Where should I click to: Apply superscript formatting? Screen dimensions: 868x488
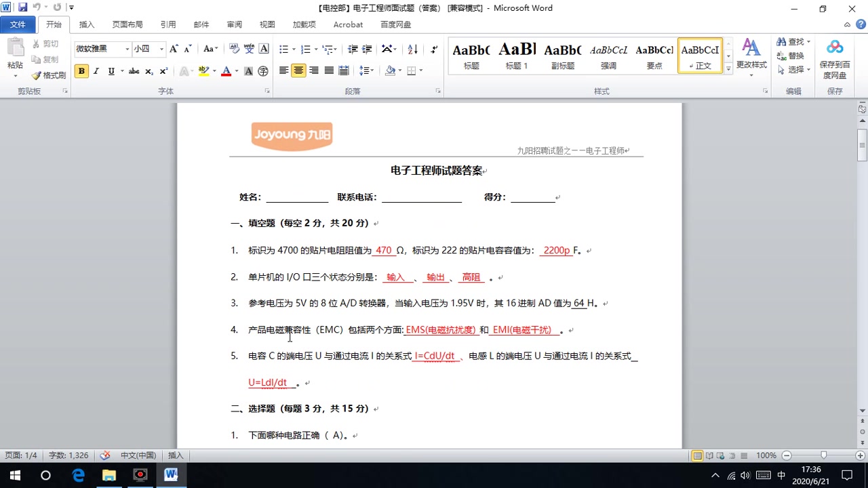click(163, 71)
